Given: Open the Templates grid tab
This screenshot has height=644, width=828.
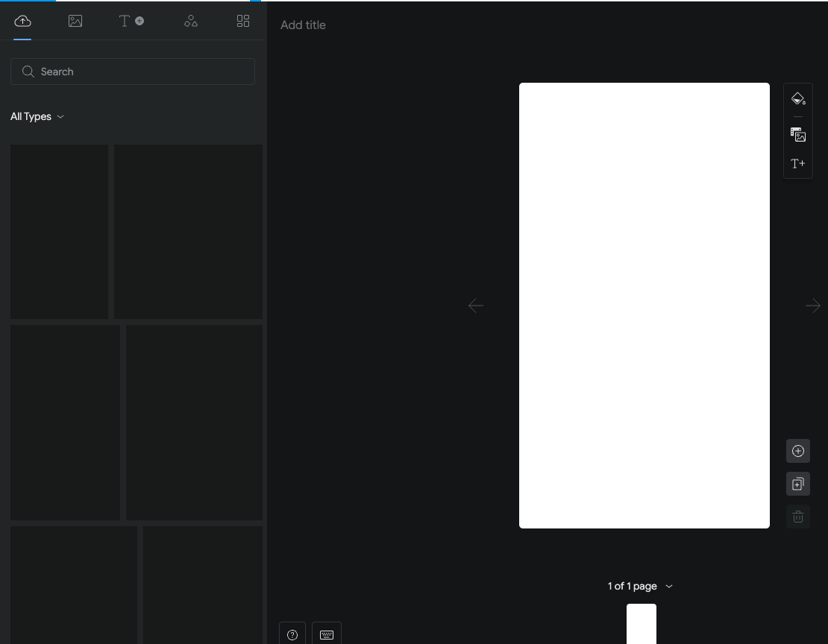Looking at the screenshot, I should pyautogui.click(x=243, y=21).
